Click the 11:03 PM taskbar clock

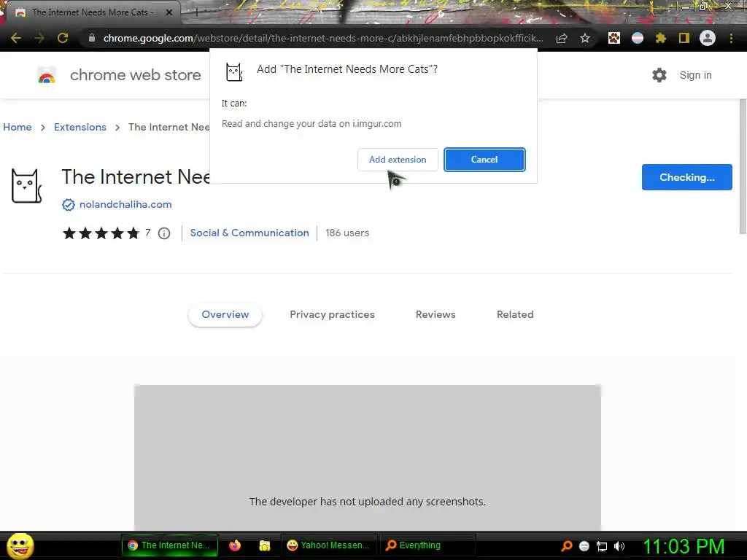[684, 546]
